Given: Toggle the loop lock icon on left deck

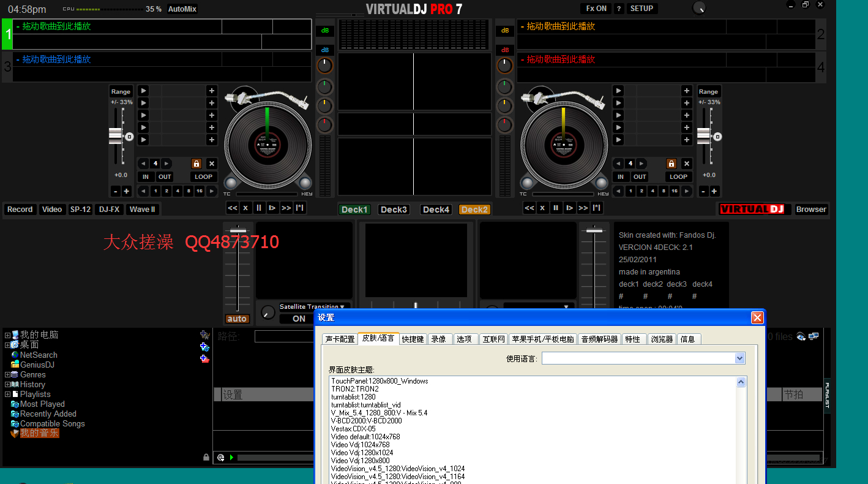Looking at the screenshot, I should [196, 164].
